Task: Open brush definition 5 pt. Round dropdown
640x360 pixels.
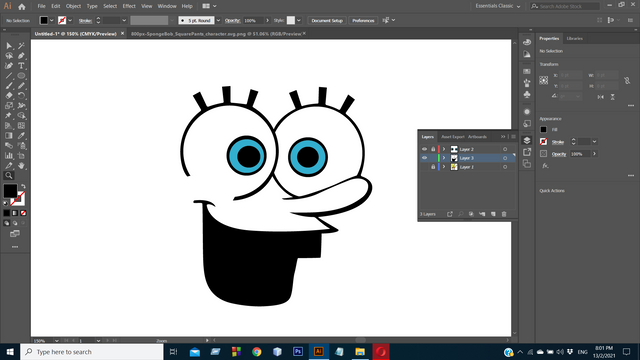Action: (218, 20)
